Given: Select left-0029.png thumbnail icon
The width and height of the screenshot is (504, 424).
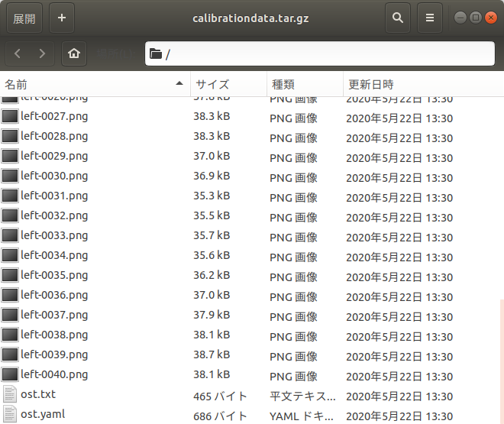Looking at the screenshot, I should click(x=10, y=156).
